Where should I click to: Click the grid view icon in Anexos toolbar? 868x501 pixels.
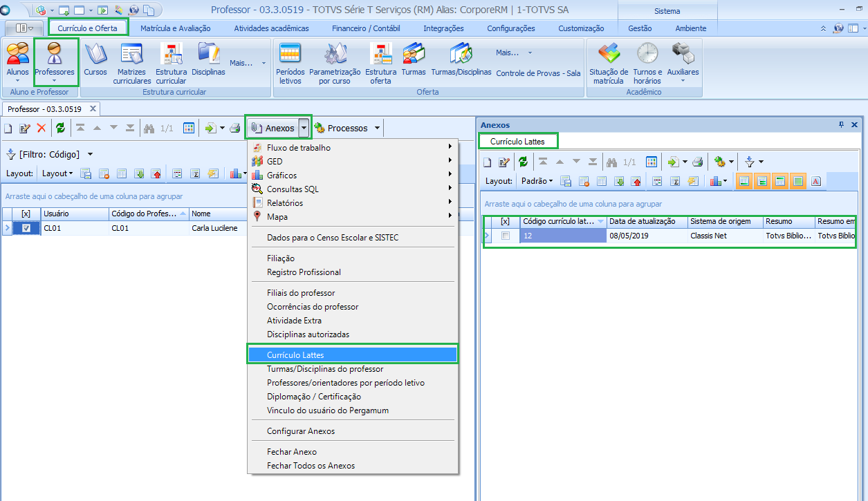(x=652, y=162)
